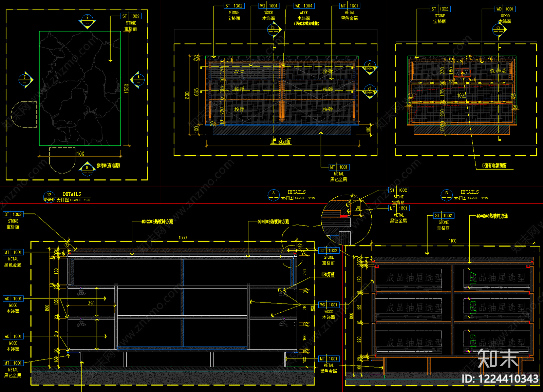Click the WD 1004 material tag
The width and height of the screenshot is (543, 392).
point(304,6)
